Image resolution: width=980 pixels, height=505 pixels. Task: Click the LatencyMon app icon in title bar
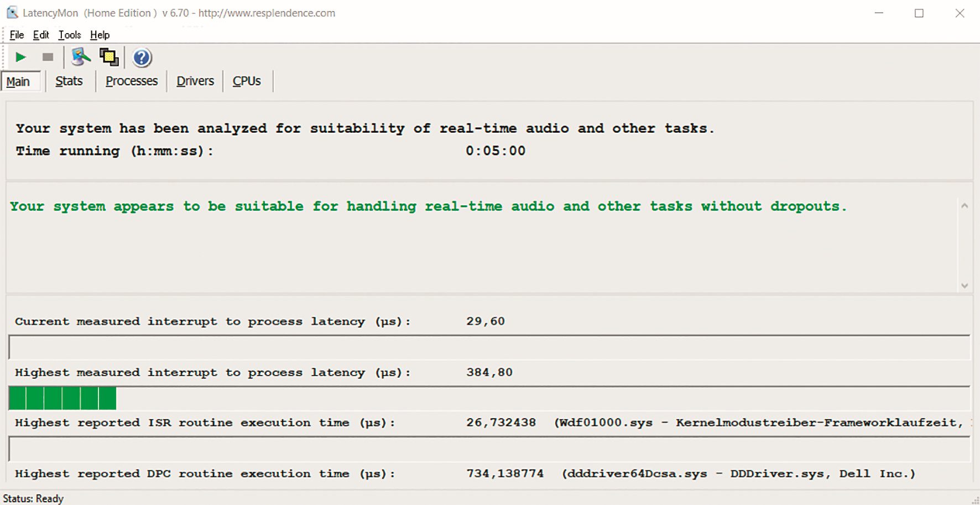click(x=12, y=13)
